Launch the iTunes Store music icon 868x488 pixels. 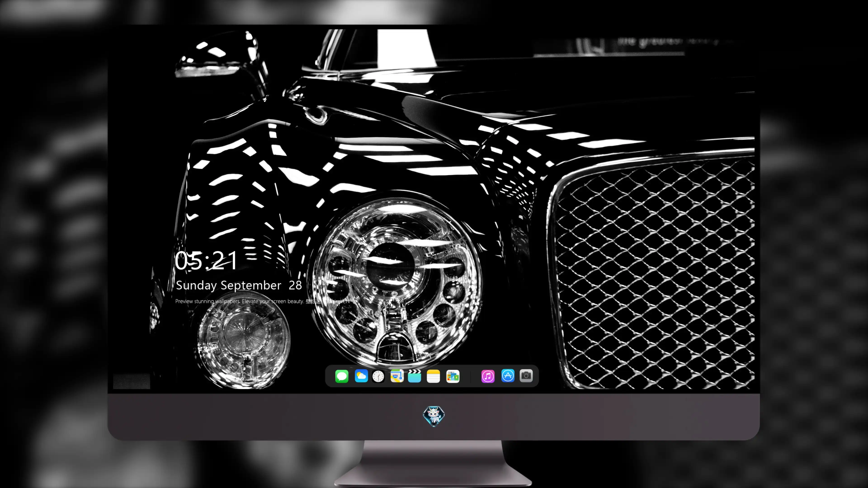coord(488,376)
